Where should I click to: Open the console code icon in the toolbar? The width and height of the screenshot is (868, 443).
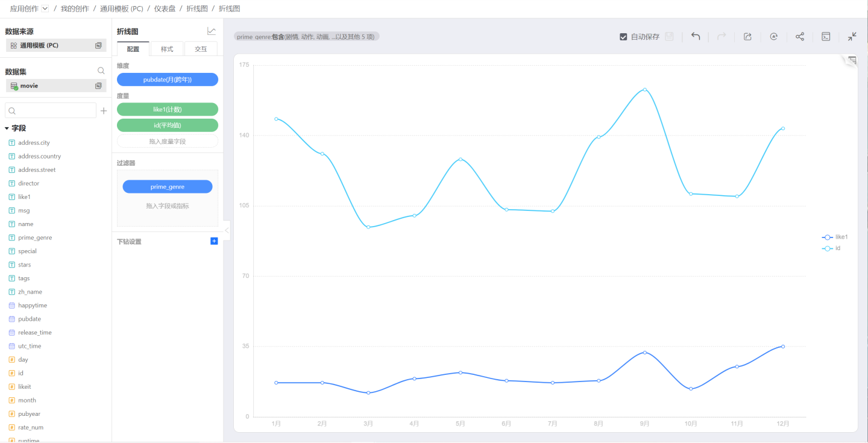pos(826,37)
